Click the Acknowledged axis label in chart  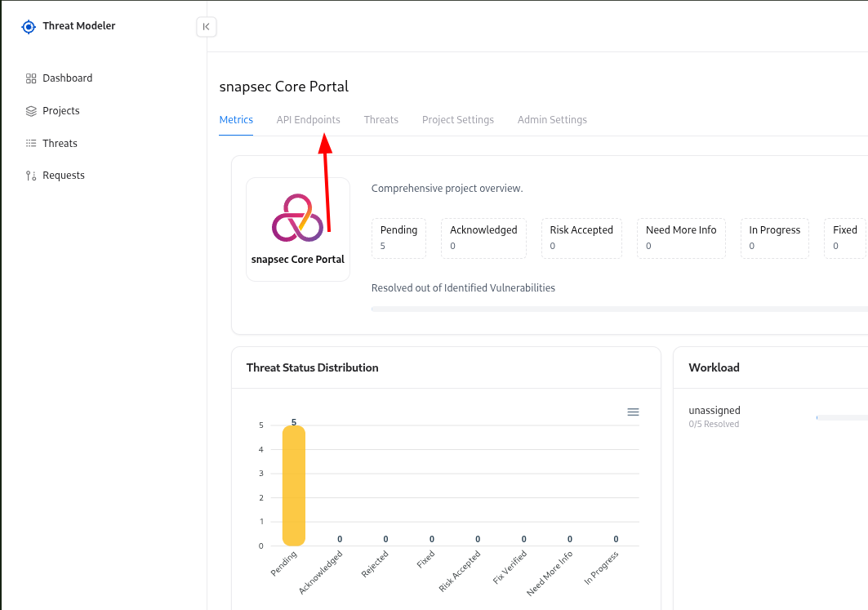pos(321,572)
